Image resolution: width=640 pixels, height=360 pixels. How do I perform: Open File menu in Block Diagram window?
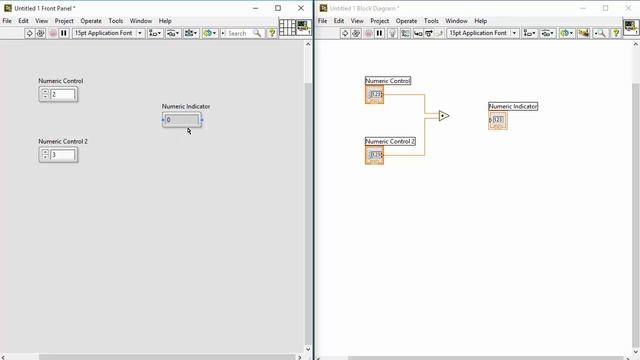322,21
